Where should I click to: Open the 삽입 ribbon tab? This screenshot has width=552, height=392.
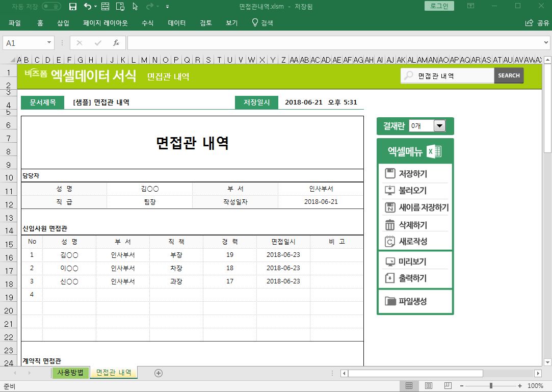[x=63, y=23]
